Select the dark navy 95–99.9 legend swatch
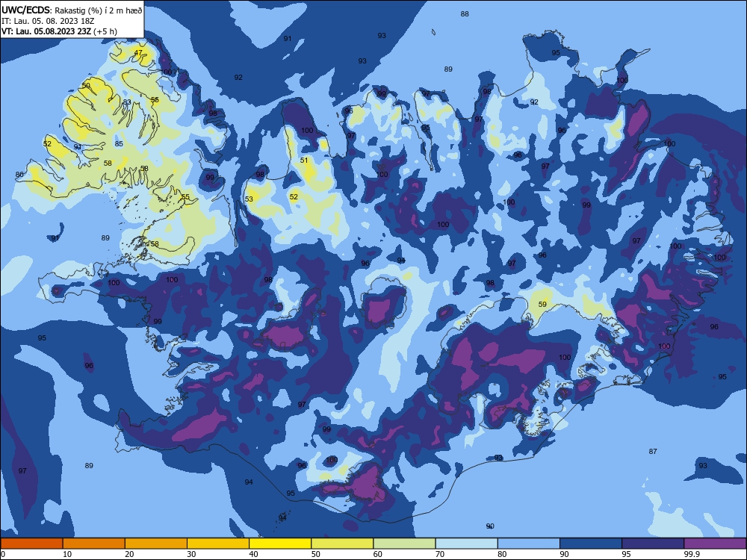The image size is (747, 560). 653,544
